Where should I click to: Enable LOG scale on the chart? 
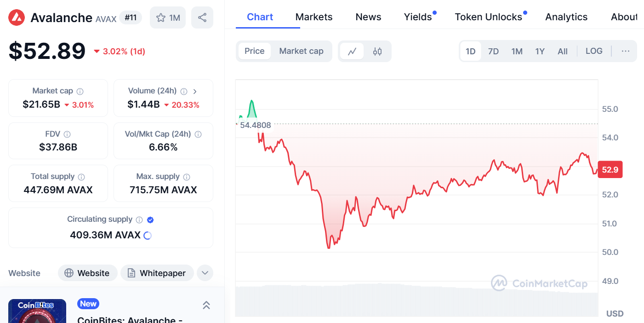click(594, 51)
